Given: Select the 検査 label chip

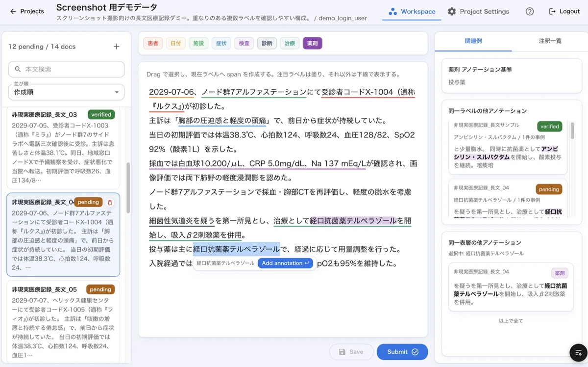Looking at the screenshot, I should [244, 43].
